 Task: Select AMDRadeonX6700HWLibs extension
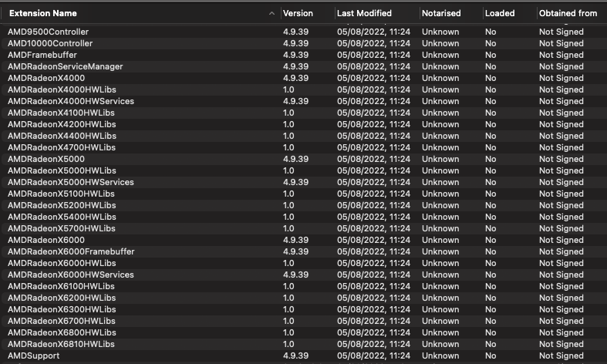[304, 321]
